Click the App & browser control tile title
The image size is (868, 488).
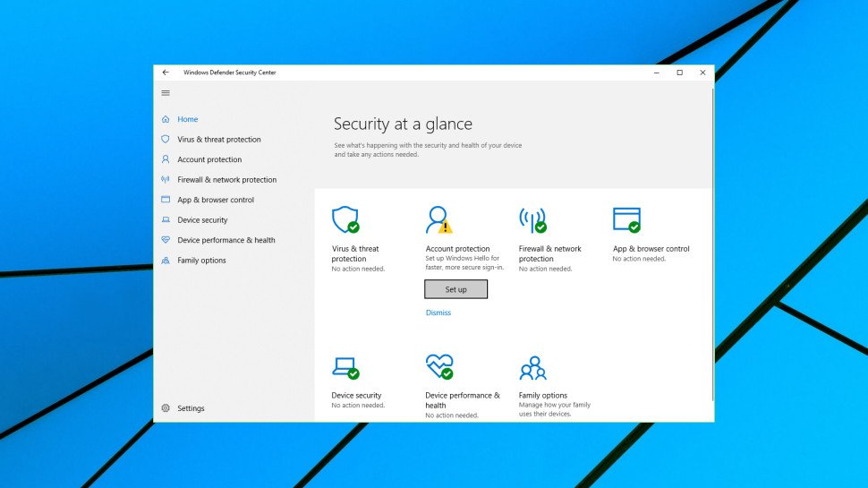(x=651, y=249)
